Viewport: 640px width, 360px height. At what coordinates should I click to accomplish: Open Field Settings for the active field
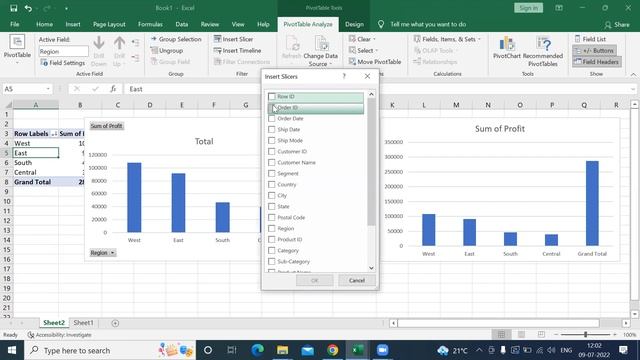click(x=63, y=63)
